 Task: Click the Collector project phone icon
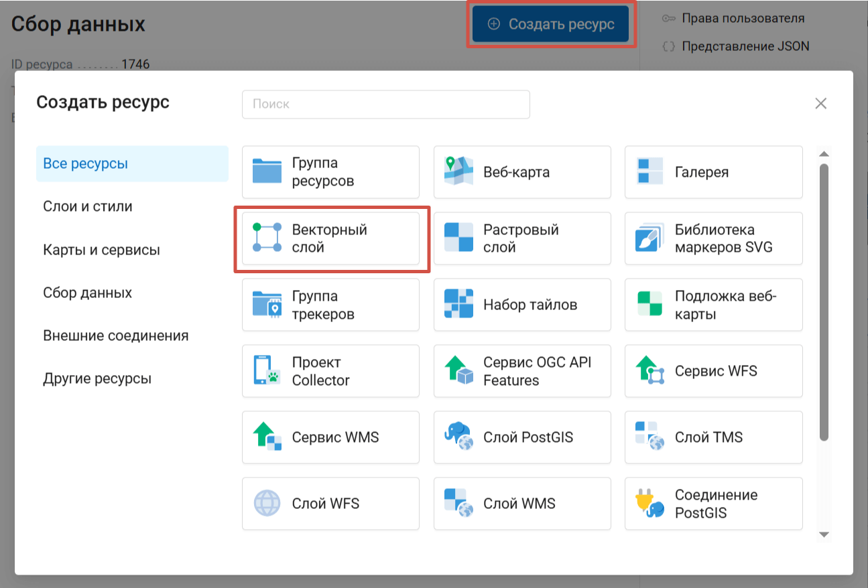pos(267,371)
